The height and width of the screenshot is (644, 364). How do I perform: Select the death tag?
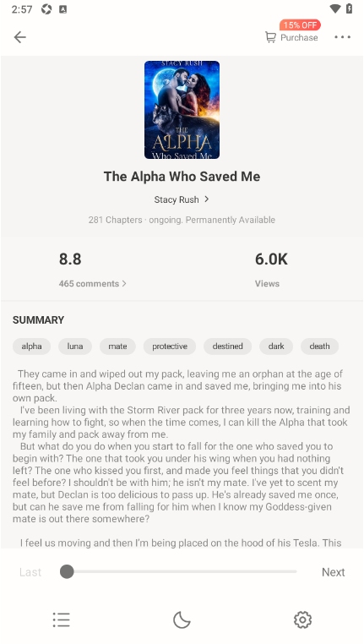point(319,347)
